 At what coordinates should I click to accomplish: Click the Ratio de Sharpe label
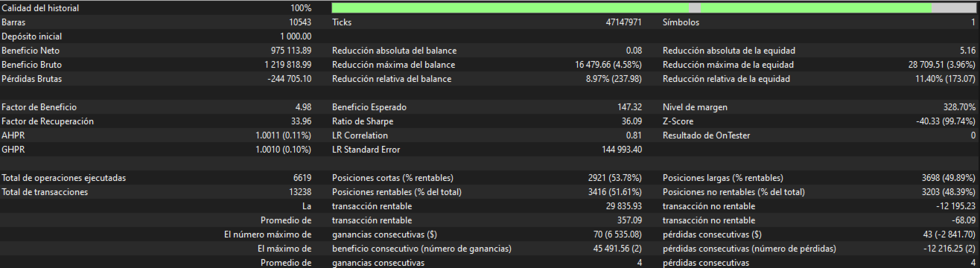[363, 121]
